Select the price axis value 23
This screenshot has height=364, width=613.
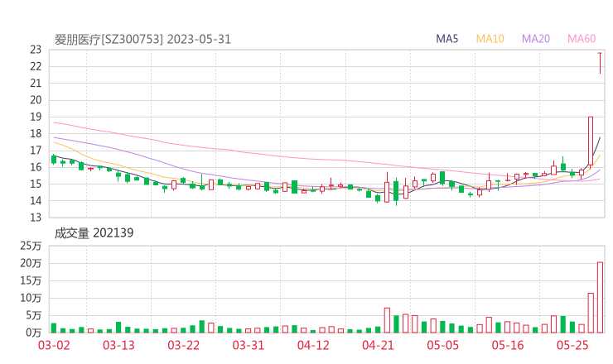(x=36, y=50)
